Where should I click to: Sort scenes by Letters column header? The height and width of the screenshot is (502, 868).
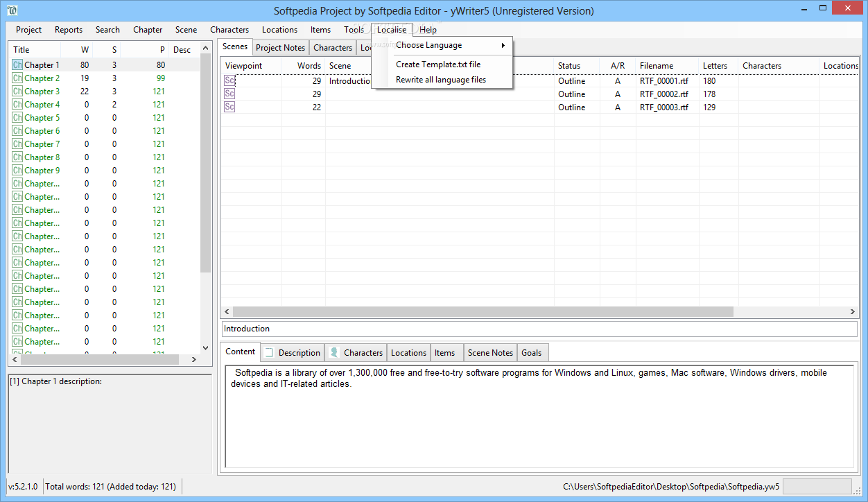point(718,66)
